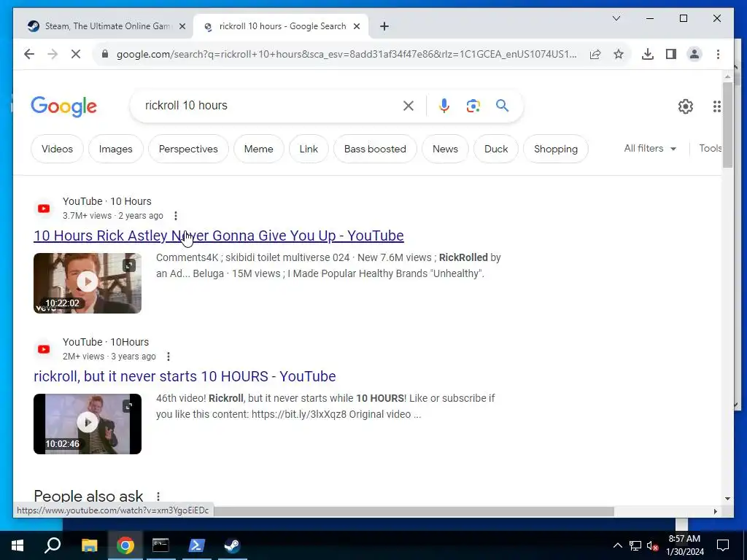Show hidden system tray icons

tap(617, 545)
